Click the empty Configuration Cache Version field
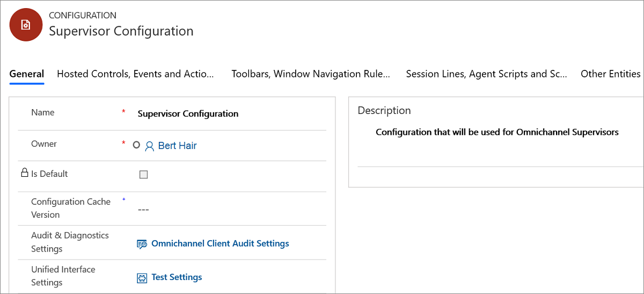 point(143,209)
